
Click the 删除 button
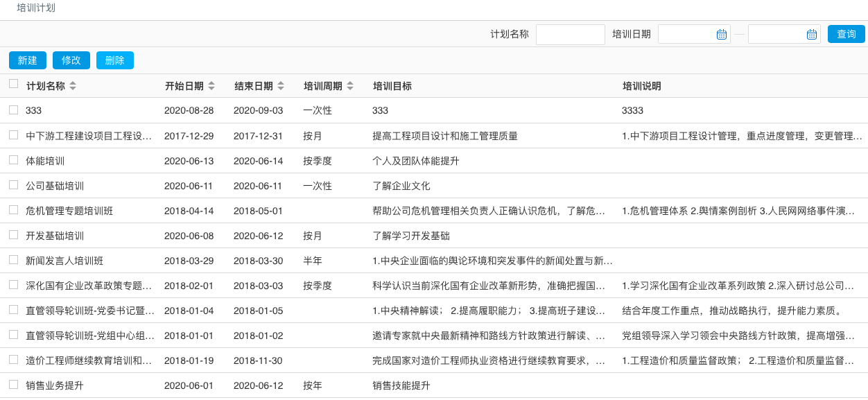coord(114,60)
